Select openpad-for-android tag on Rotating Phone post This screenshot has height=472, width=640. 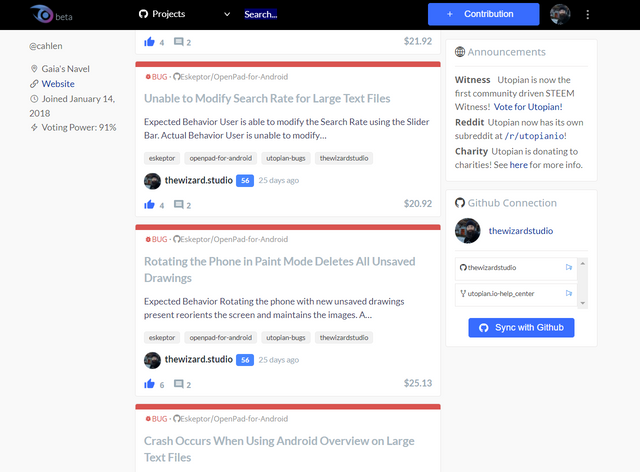tap(220, 338)
